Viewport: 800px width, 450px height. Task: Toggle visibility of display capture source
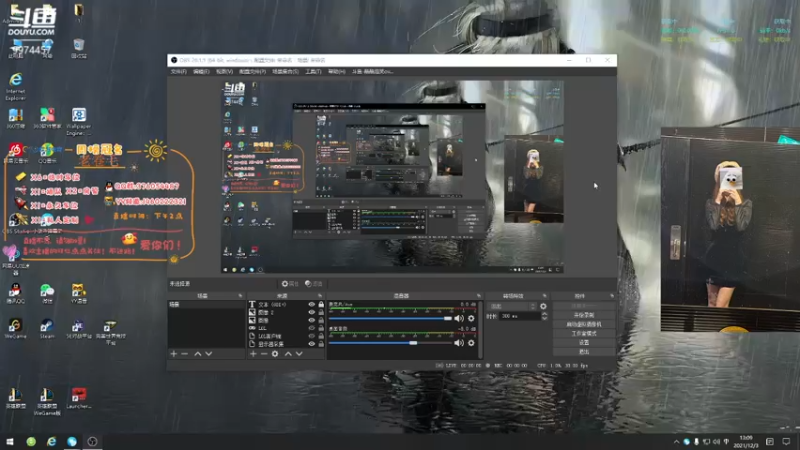pyautogui.click(x=311, y=344)
